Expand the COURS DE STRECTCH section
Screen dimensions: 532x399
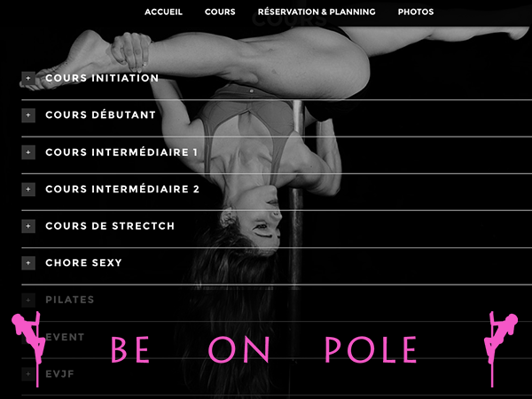[x=110, y=226]
